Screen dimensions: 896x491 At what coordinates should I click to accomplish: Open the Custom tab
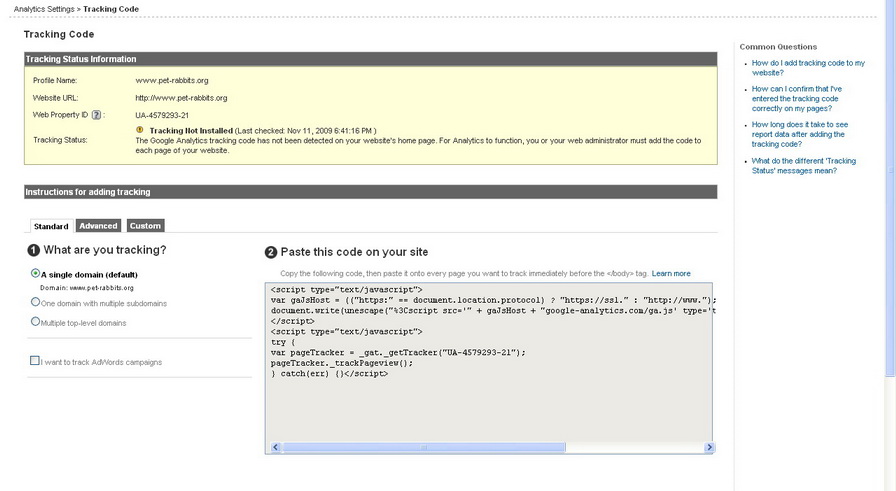click(x=145, y=226)
